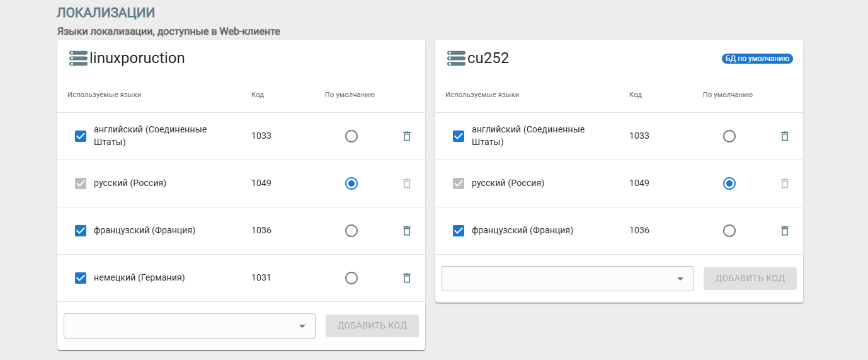Click the 'БД по умолчанию' badge
868x360 pixels.
[x=757, y=59]
